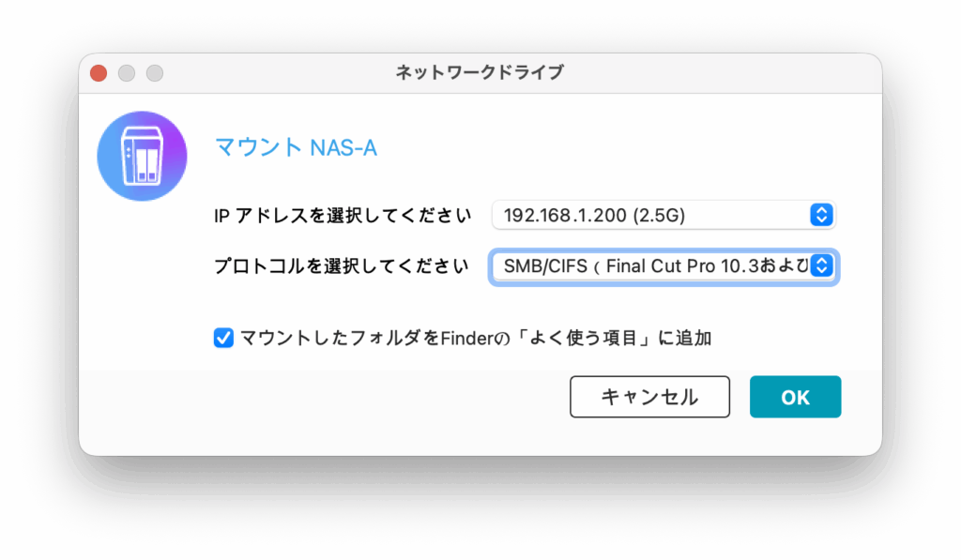Viewport: 961px width, 560px height.
Task: Click the ネットワークドライブ window title
Action: (480, 73)
